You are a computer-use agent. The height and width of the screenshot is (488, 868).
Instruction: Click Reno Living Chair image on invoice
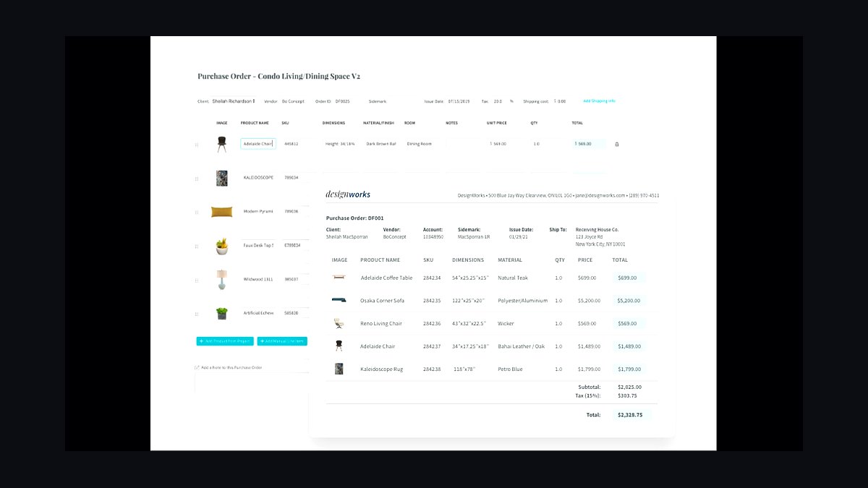click(x=339, y=323)
